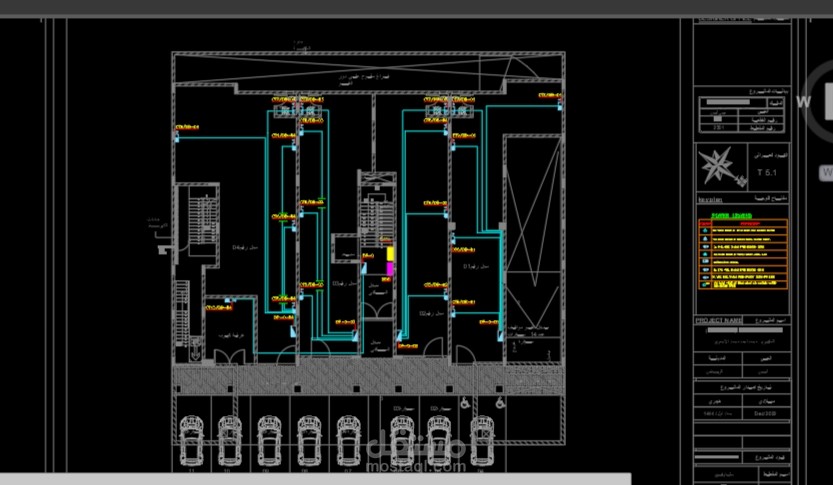The width and height of the screenshot is (833, 485).
Task: Click the double door below the magenta rectangle
Action: tap(378, 311)
